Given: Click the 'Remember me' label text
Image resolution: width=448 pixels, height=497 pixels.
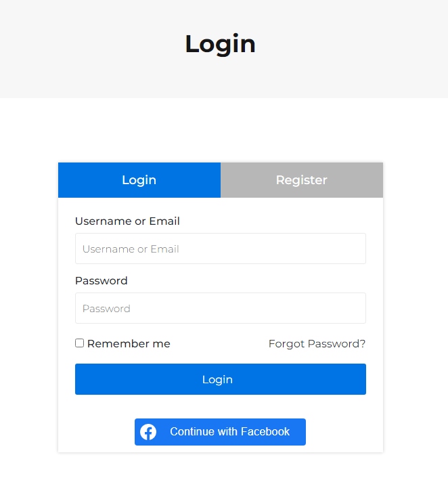Looking at the screenshot, I should pos(129,343).
